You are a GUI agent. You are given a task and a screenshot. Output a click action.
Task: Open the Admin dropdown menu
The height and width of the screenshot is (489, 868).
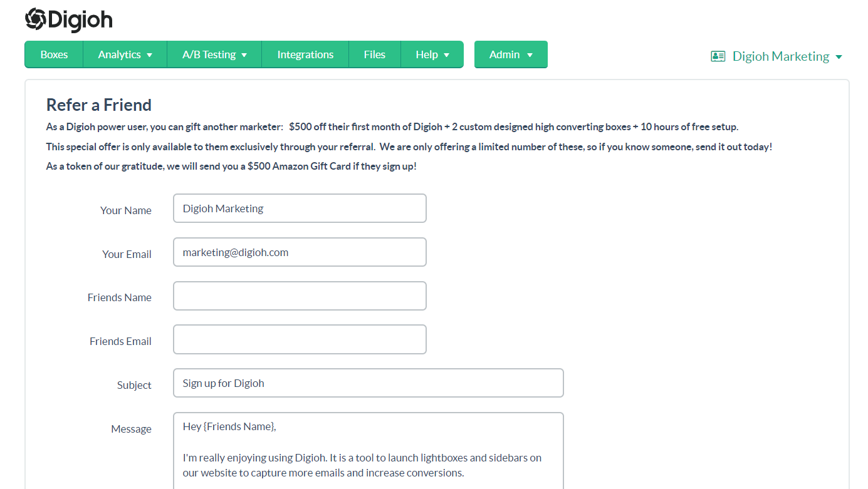(511, 54)
